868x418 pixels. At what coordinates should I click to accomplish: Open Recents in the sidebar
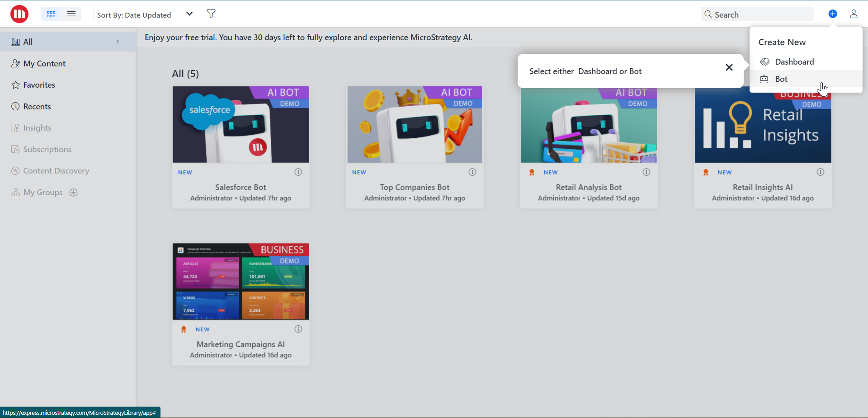coord(37,107)
